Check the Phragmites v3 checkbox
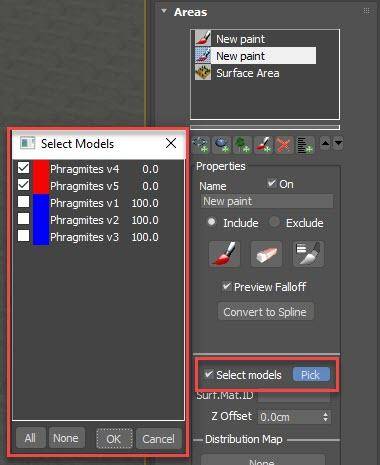This screenshot has height=465, width=380. pos(23,236)
